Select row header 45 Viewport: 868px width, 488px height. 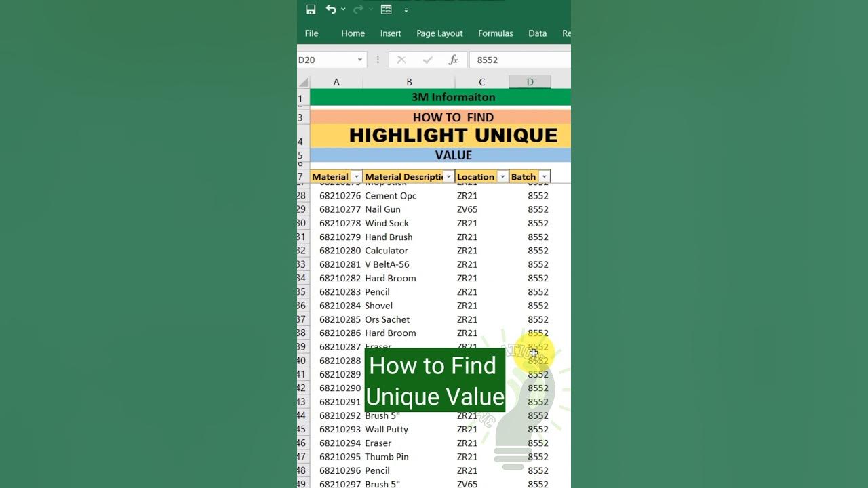[x=302, y=430]
